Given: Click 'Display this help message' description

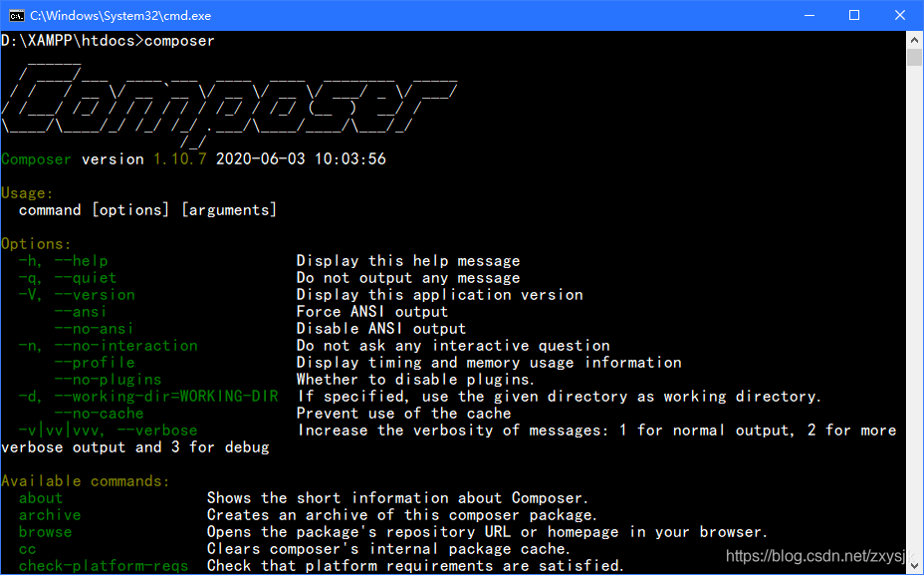Looking at the screenshot, I should pos(408,261).
